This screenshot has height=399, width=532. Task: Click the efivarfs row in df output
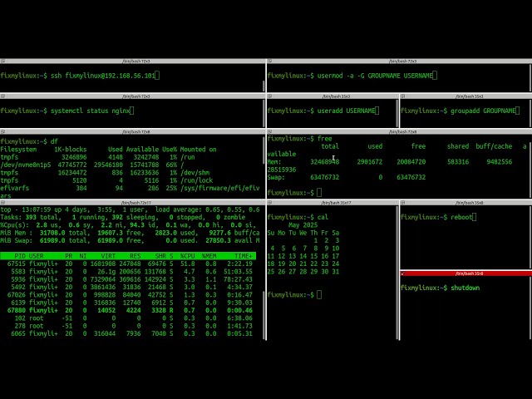130,188
